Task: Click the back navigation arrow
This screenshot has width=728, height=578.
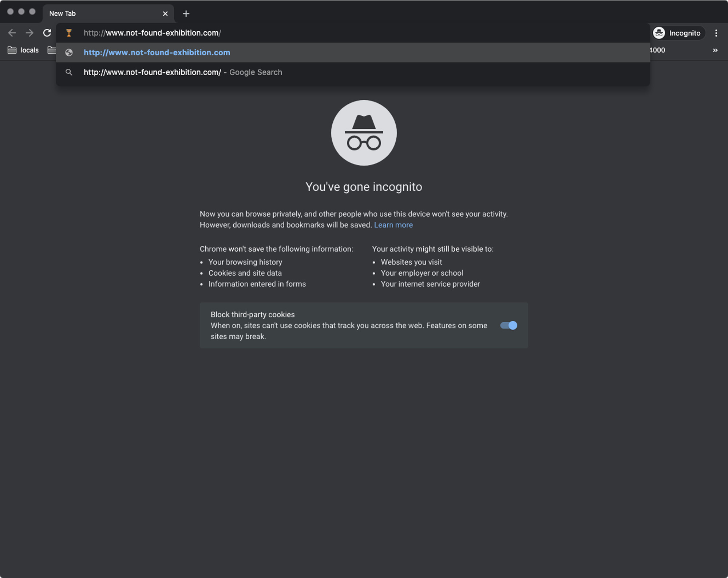Action: pyautogui.click(x=12, y=33)
